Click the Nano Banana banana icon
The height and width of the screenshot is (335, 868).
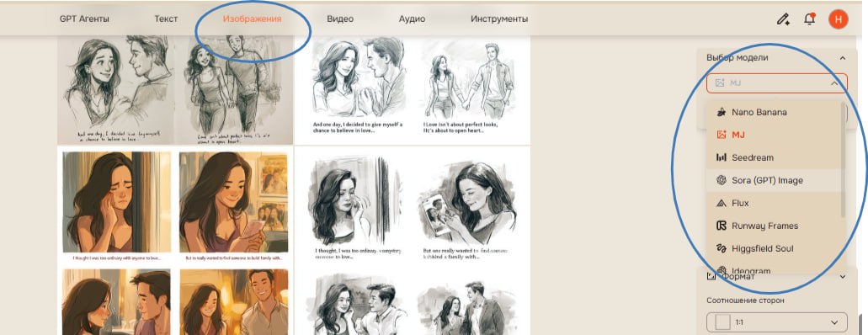[721, 112]
